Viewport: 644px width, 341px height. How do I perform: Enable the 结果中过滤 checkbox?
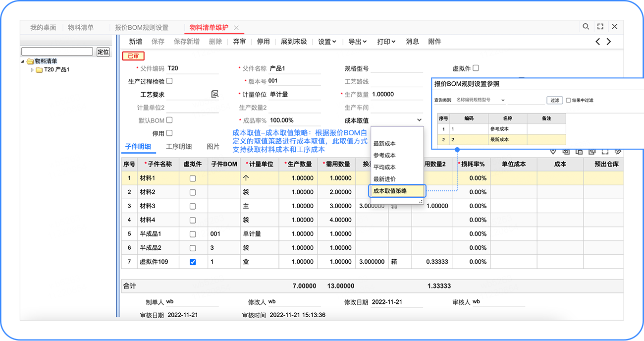pyautogui.click(x=568, y=100)
